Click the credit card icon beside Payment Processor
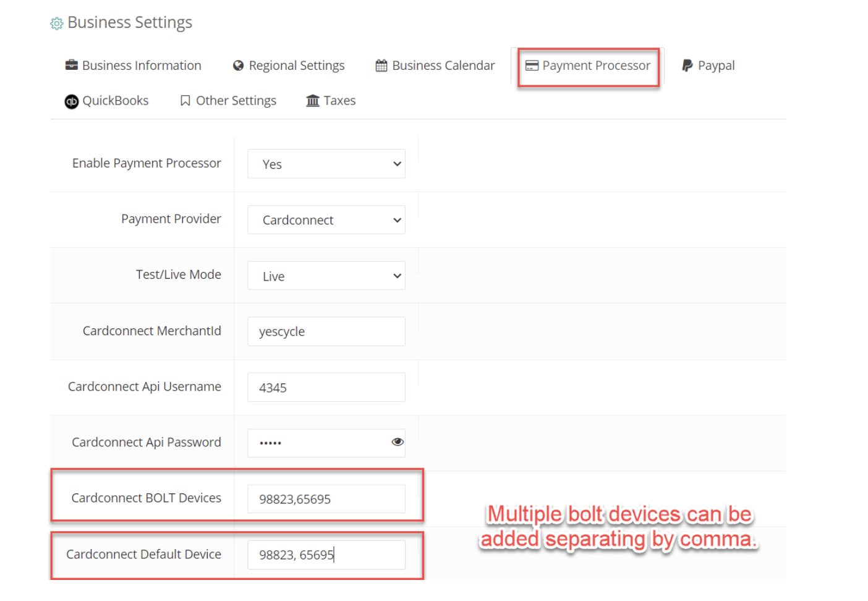 (532, 66)
